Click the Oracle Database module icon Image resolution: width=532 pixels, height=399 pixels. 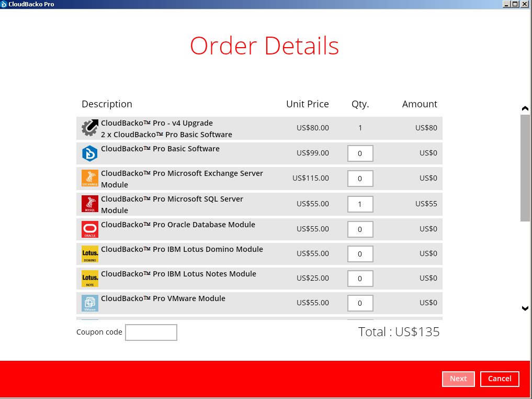pyautogui.click(x=90, y=229)
